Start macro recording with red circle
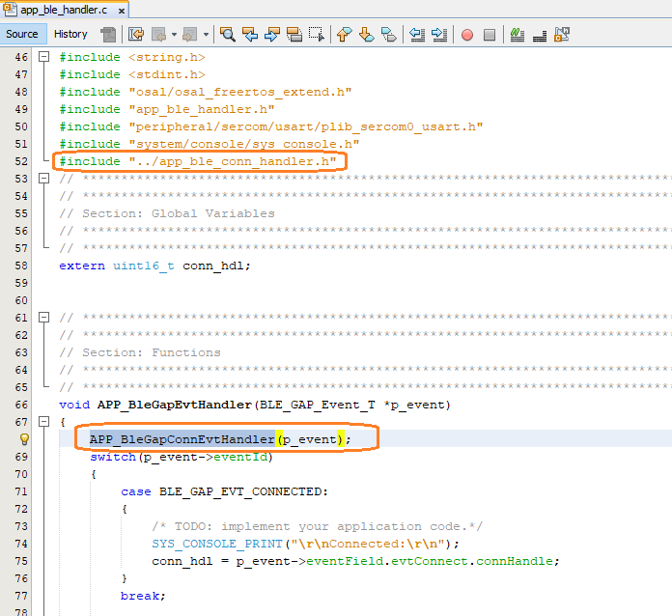 (x=467, y=35)
